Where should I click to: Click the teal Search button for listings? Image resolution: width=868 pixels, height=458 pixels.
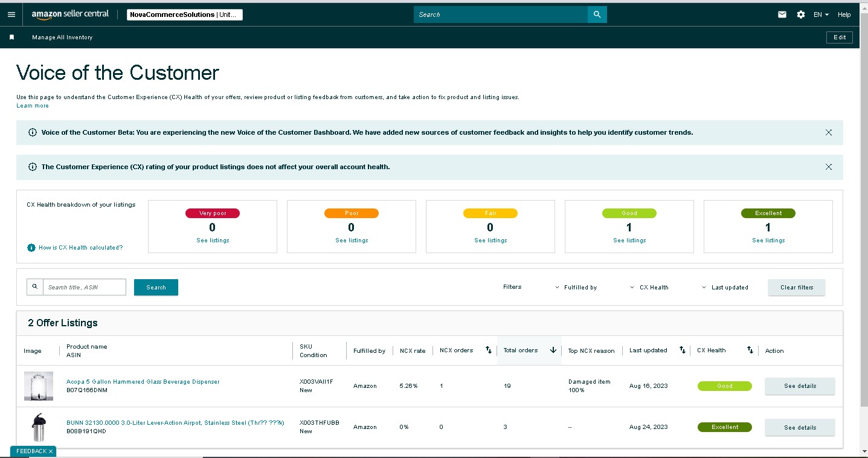156,288
